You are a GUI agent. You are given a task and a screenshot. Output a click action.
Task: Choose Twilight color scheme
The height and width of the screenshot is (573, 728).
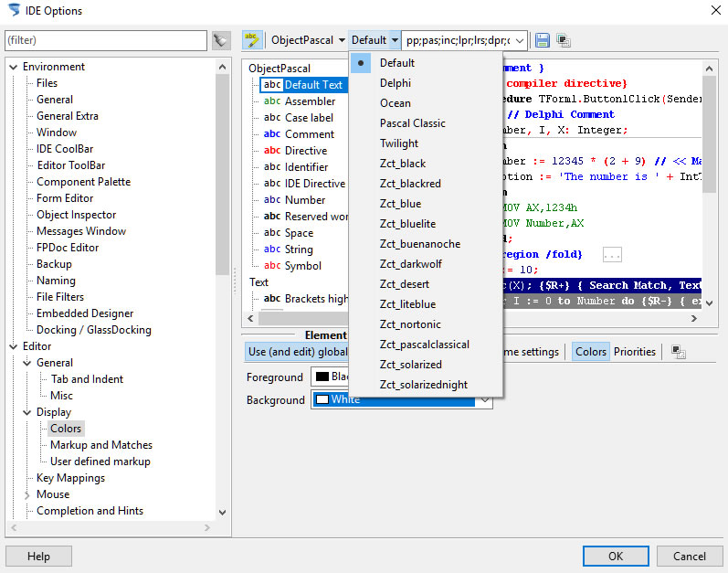pos(399,143)
